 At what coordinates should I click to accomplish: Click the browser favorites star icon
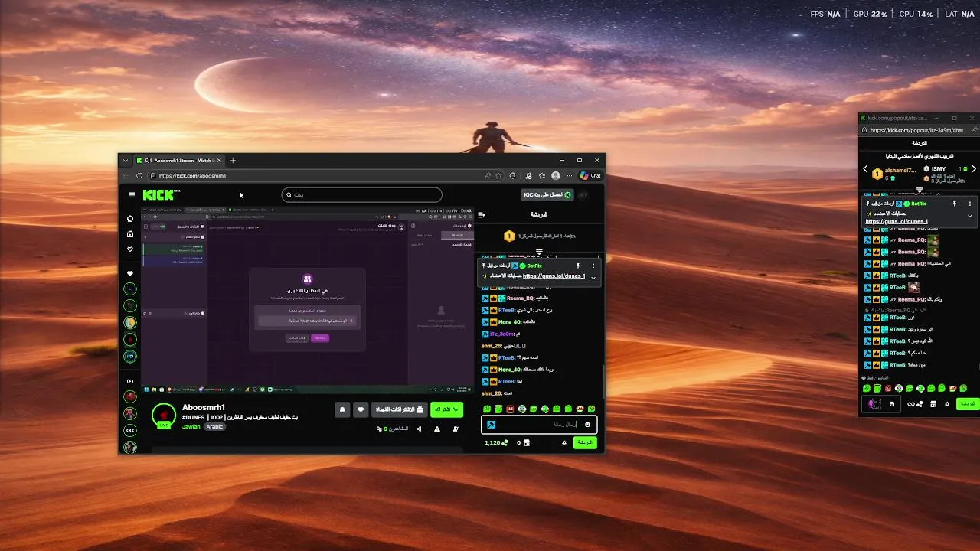coord(498,175)
